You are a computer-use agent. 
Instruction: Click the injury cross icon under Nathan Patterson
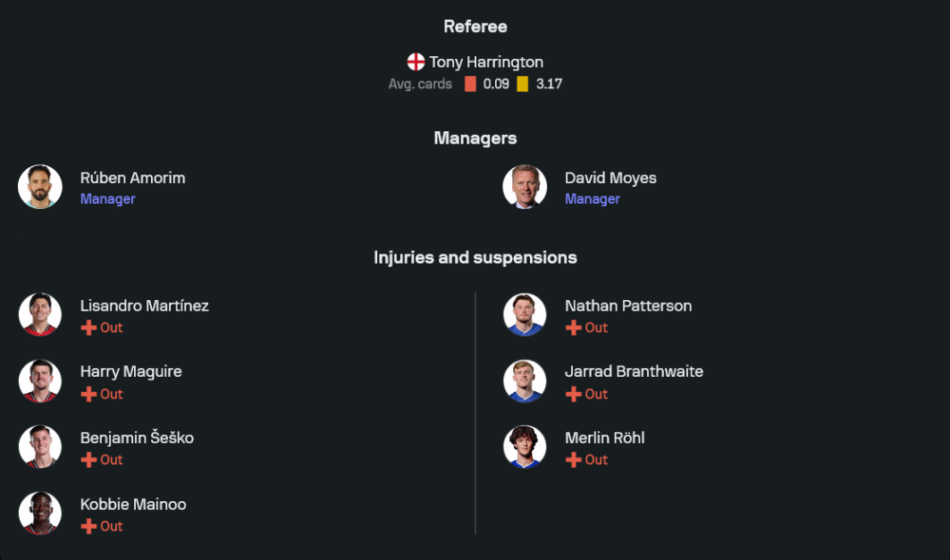point(573,327)
